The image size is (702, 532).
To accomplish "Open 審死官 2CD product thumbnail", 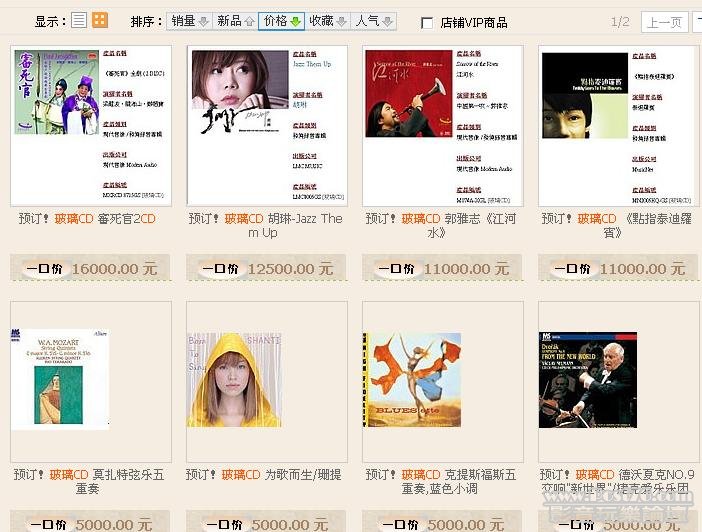I will (x=91, y=126).
